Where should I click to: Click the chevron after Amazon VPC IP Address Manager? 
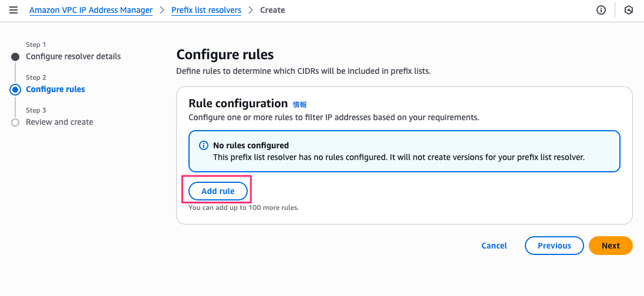[162, 10]
